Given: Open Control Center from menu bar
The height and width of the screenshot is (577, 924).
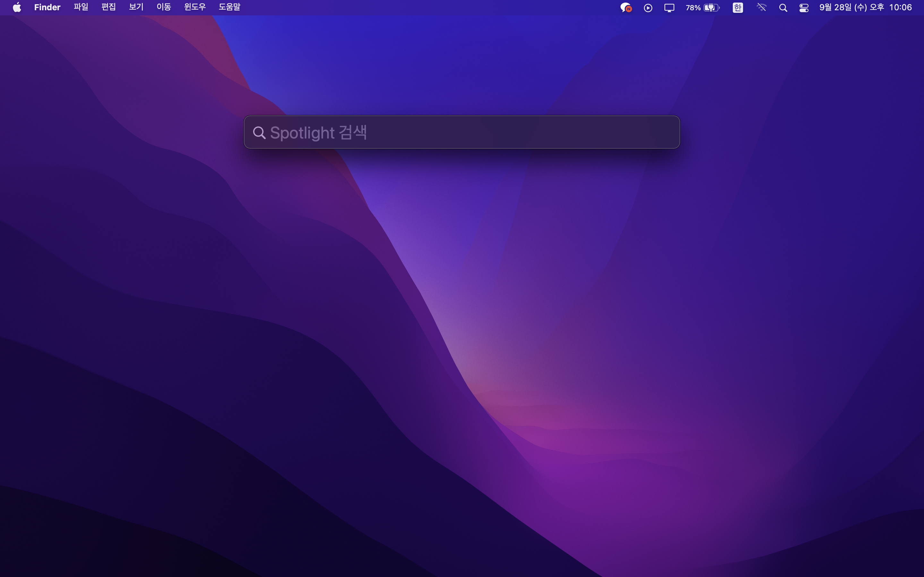Looking at the screenshot, I should [804, 8].
